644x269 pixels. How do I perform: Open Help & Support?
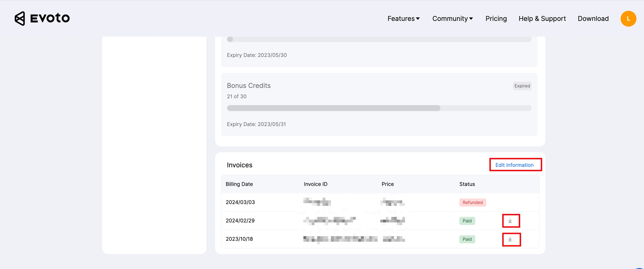(542, 19)
